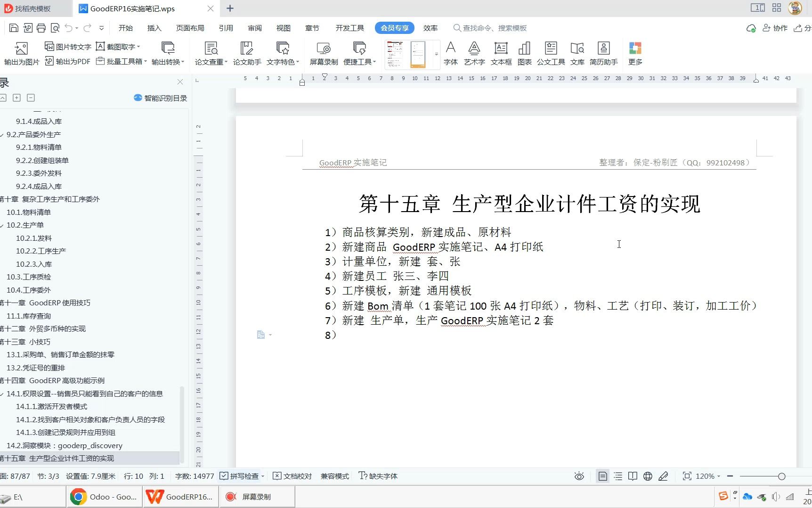Switch to reading view (book icon)
Viewport: 812px width, 508px height.
[x=633, y=476]
